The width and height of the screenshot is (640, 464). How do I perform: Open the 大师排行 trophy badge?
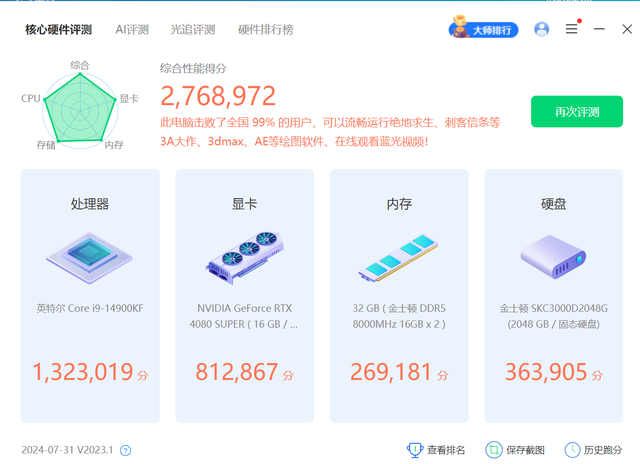[x=483, y=28]
